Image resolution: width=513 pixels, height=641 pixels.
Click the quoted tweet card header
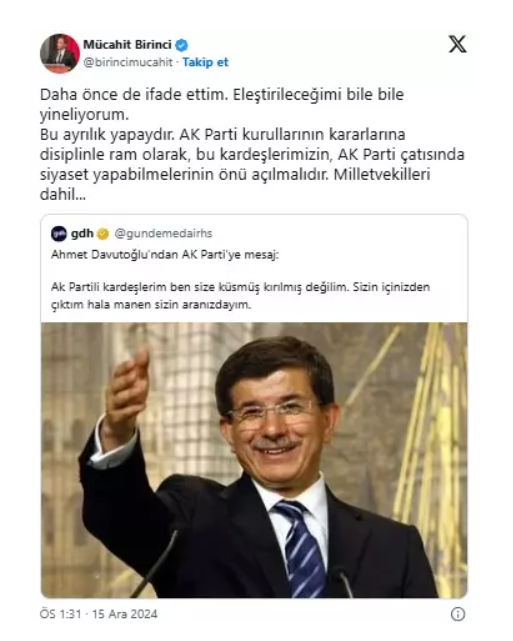(x=132, y=233)
